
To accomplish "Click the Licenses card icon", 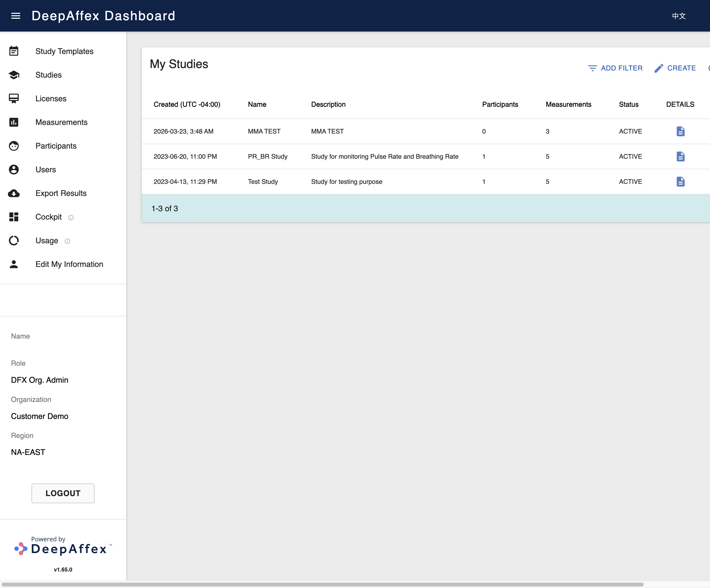I will coord(14,98).
